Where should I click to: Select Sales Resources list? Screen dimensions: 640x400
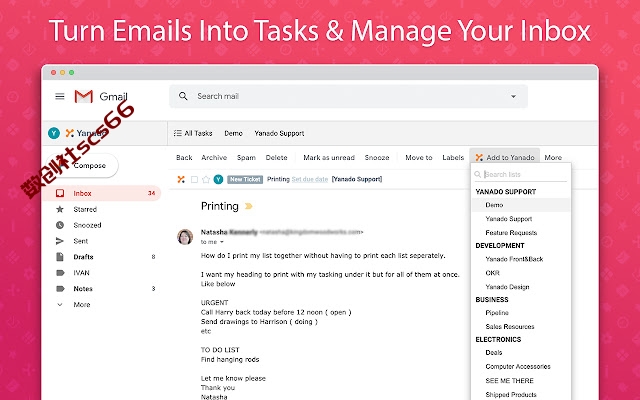point(510,327)
